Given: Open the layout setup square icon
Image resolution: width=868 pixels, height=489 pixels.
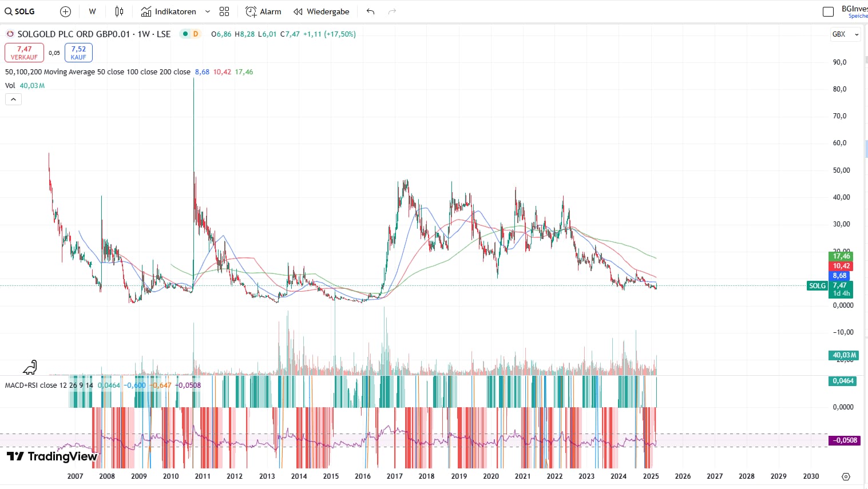Looking at the screenshot, I should point(828,11).
